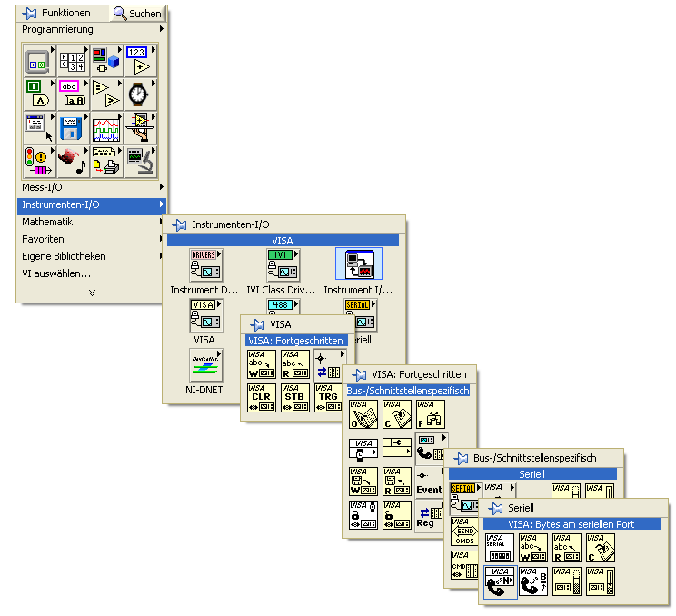This screenshot has height=616, width=676.
Task: Open the Waveform palette icon
Action: click(x=106, y=128)
